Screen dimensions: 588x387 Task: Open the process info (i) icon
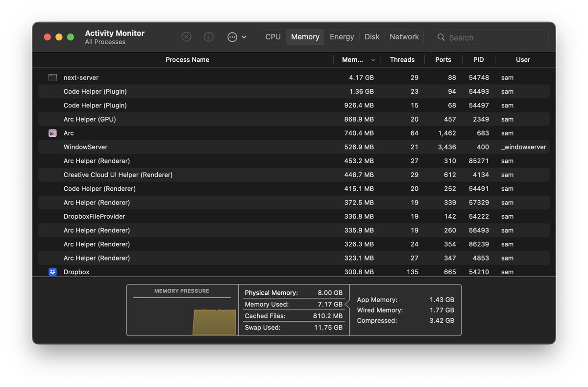click(209, 37)
